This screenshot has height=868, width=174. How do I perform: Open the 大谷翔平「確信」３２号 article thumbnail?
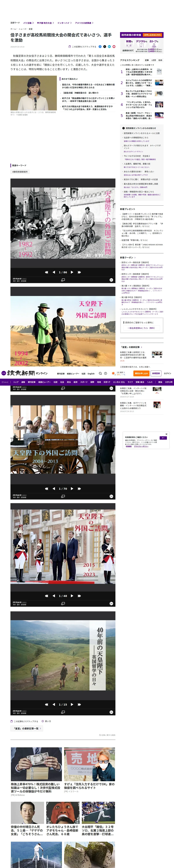click(98, 812)
